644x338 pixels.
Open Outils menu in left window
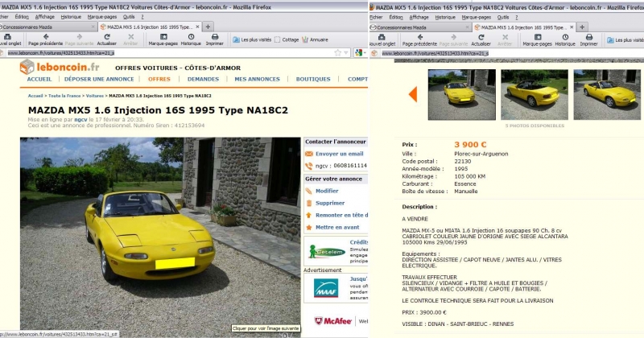pos(129,17)
